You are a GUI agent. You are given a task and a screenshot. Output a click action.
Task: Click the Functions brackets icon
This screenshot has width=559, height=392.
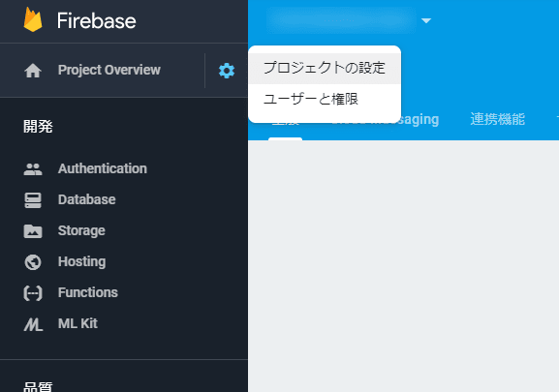(33, 293)
